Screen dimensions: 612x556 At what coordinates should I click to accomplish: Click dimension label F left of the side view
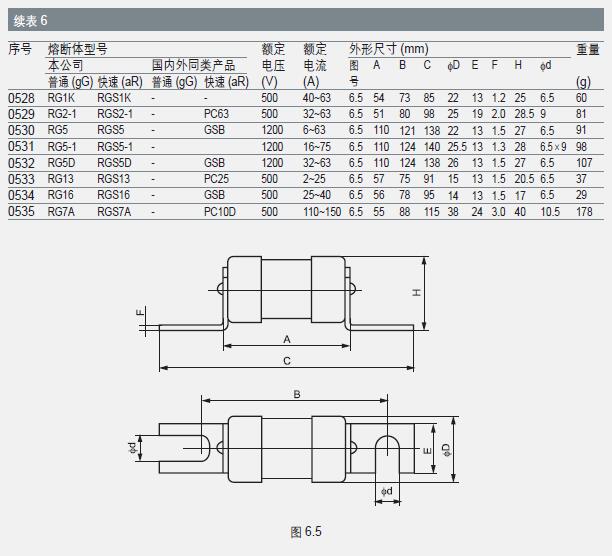[140, 316]
